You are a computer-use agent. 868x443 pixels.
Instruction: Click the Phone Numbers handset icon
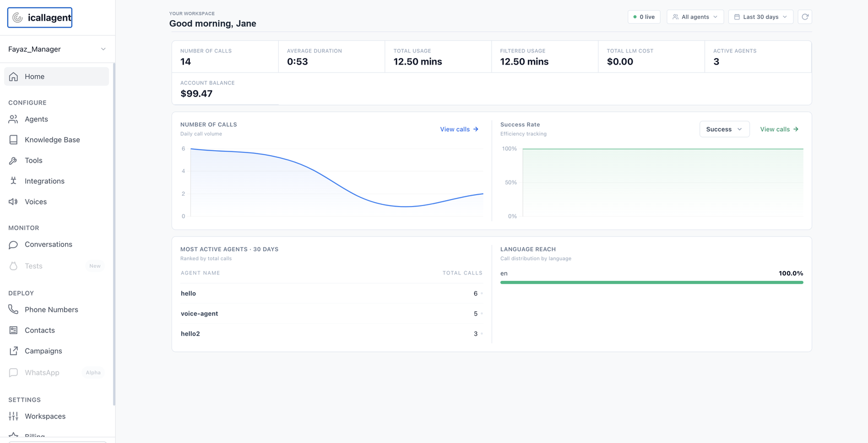coord(14,310)
